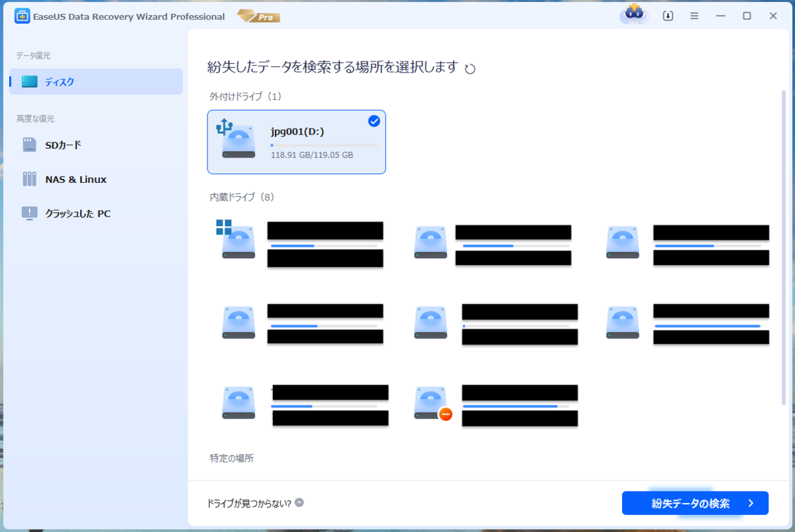Click the ディスク sidebar icon
The height and width of the screenshot is (532, 795).
[x=28, y=81]
